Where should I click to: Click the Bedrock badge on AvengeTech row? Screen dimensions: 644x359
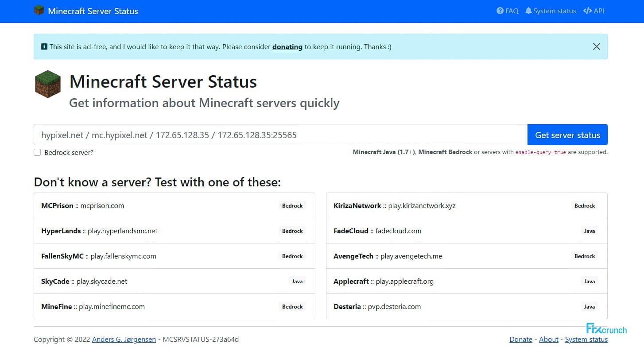(x=585, y=256)
